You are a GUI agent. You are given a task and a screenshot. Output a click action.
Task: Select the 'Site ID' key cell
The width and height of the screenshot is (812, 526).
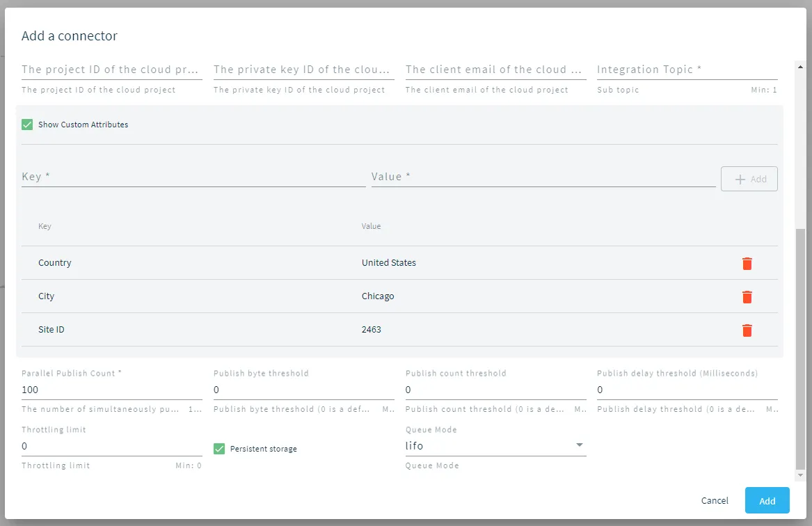tap(51, 329)
